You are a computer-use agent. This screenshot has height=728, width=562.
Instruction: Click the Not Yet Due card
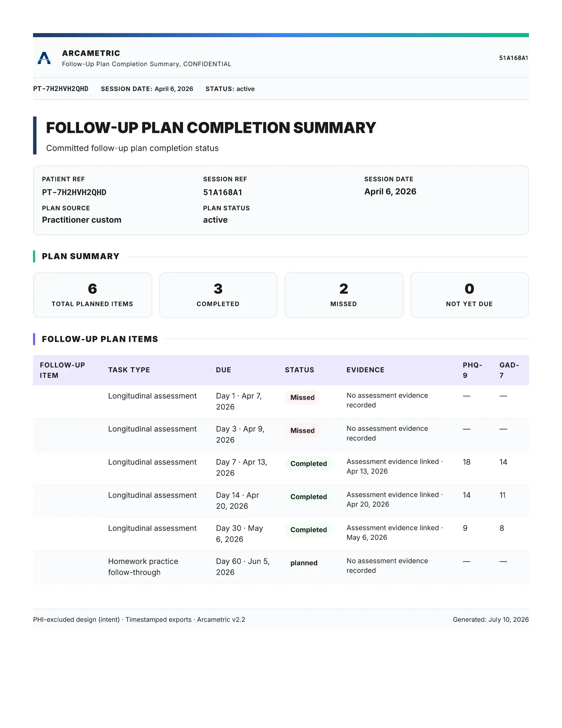point(469,295)
